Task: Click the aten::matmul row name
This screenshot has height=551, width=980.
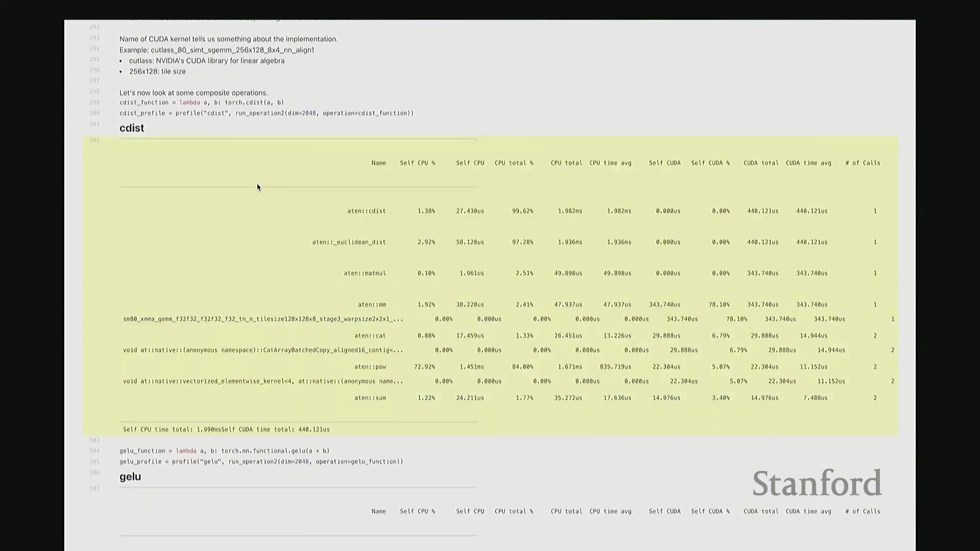Action: click(x=364, y=273)
